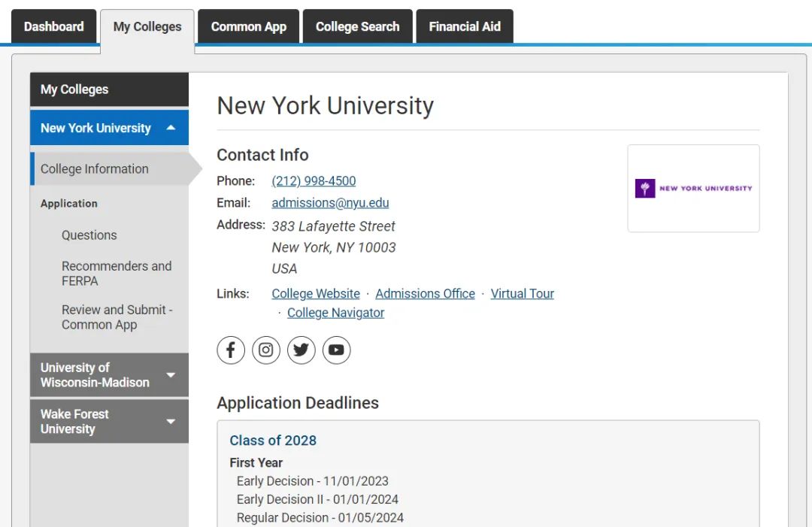Click the NYU phone number link

click(314, 181)
